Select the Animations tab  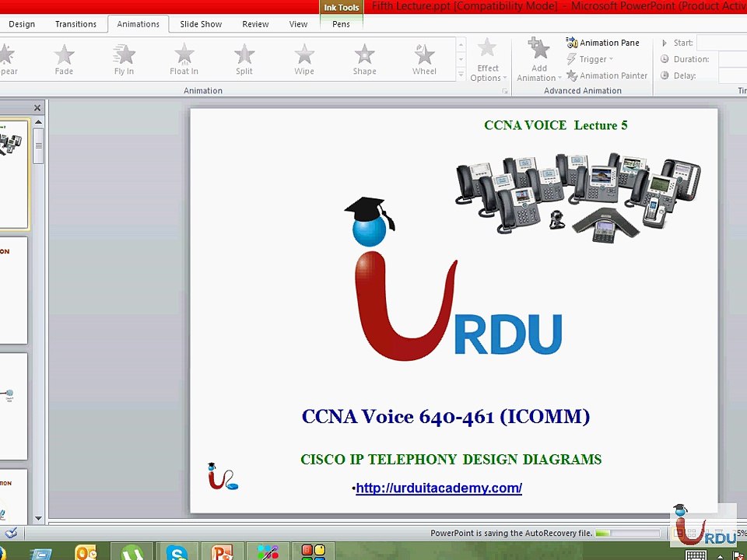point(139,24)
